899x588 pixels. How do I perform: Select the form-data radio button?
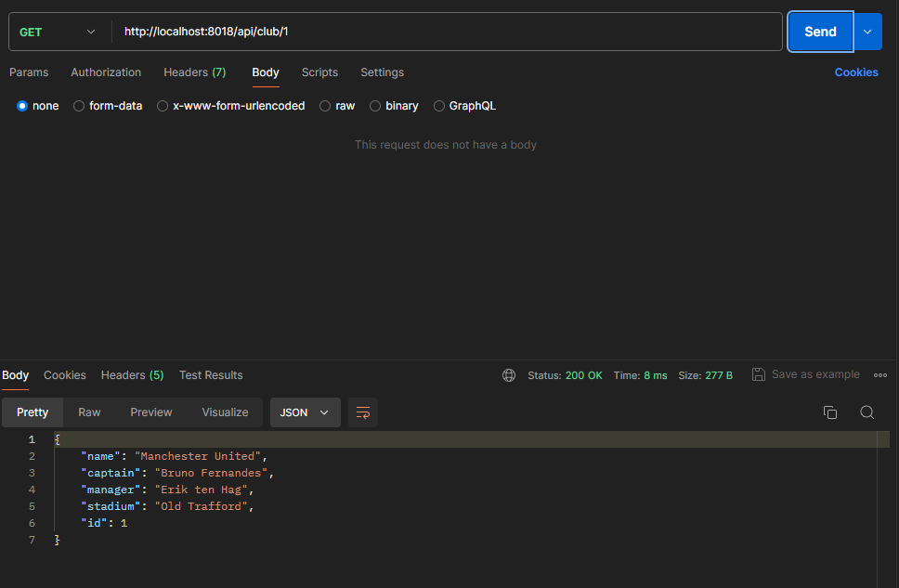click(x=79, y=106)
